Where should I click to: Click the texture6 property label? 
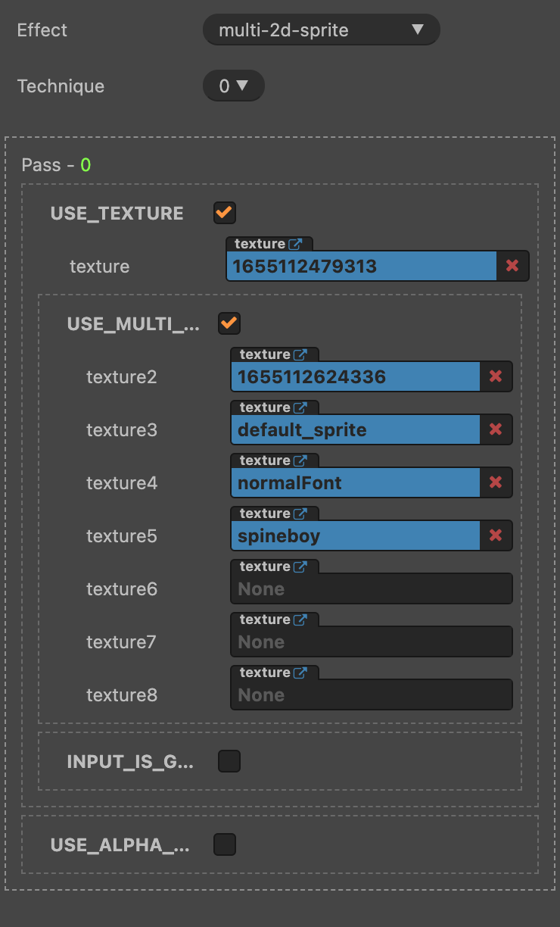122,589
